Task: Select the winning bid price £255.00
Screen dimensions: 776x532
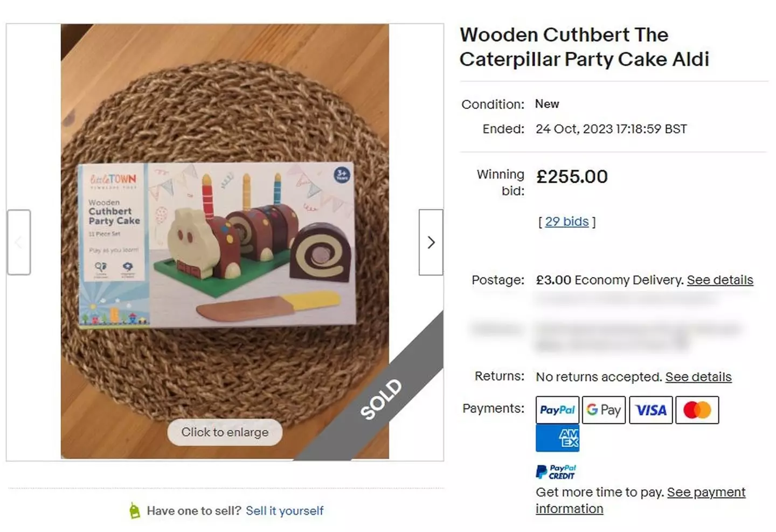Action: point(572,176)
